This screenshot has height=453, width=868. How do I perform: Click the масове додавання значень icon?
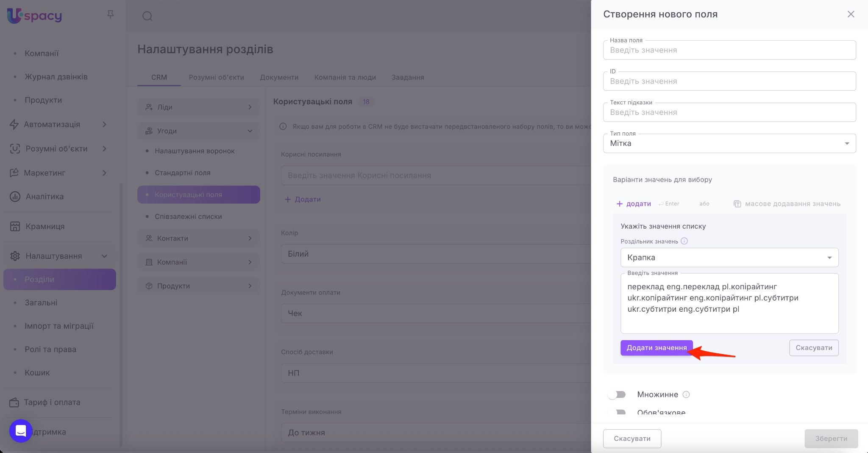(x=737, y=204)
